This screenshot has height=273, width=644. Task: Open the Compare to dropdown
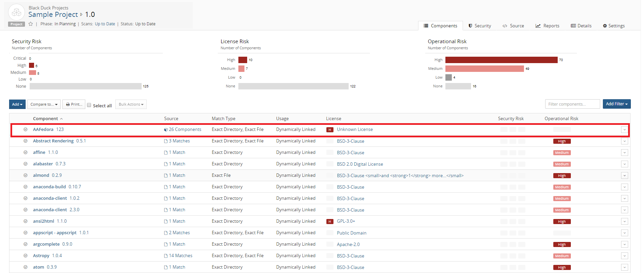coord(44,104)
